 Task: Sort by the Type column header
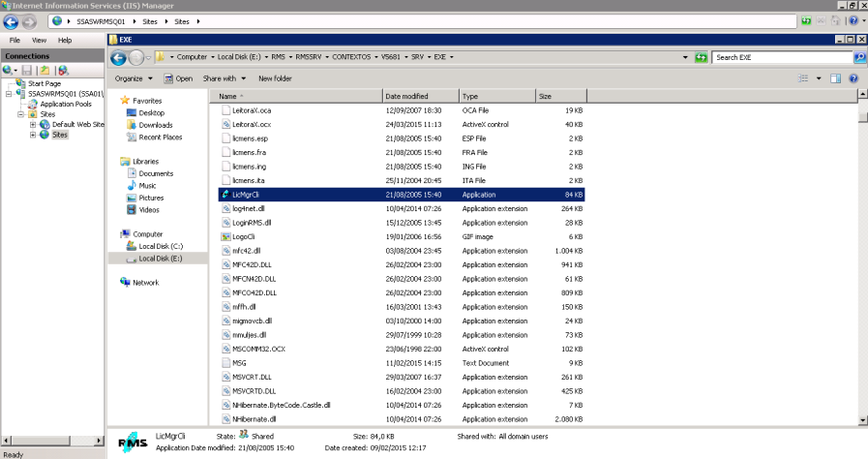(497, 96)
